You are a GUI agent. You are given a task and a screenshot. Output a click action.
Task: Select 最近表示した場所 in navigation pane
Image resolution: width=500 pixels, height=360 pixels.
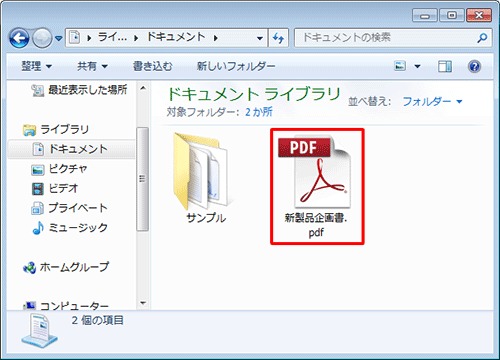[x=88, y=90]
